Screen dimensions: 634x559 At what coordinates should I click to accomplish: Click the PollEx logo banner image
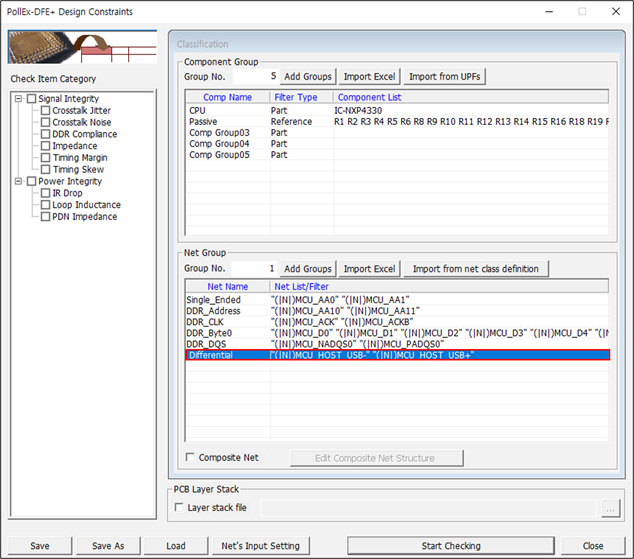(x=82, y=47)
